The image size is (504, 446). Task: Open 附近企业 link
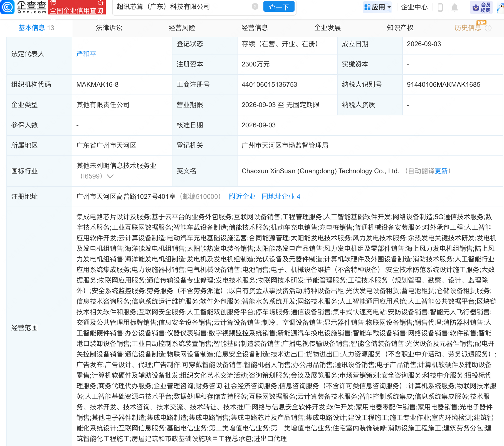pyautogui.click(x=242, y=197)
